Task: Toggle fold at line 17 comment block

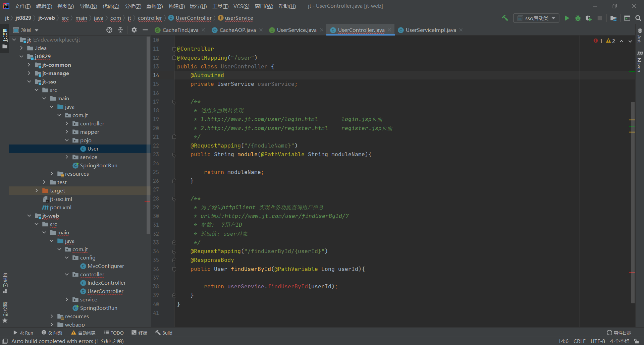Action: click(x=174, y=102)
